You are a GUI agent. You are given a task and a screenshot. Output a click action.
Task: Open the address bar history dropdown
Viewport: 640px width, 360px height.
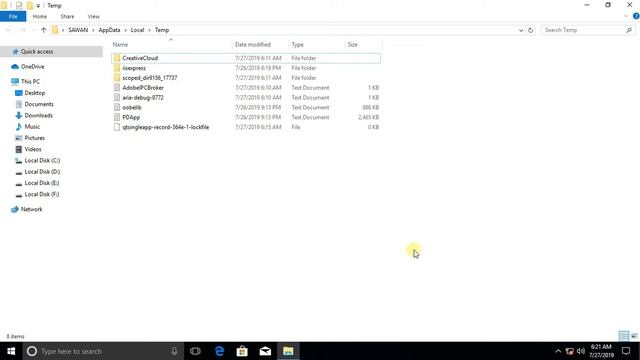[521, 30]
